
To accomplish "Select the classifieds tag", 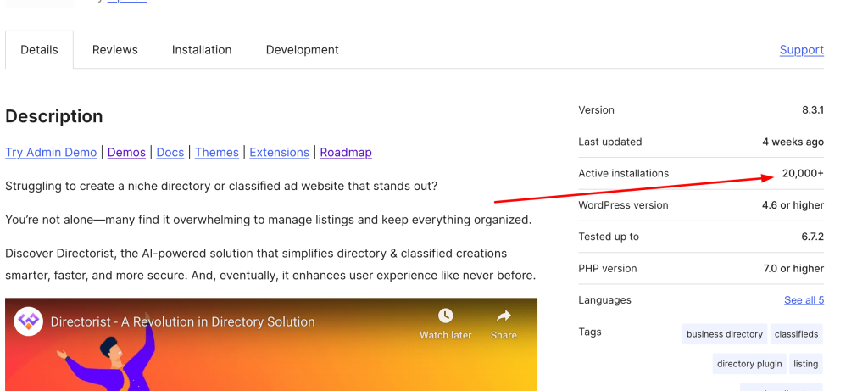I will (x=796, y=334).
